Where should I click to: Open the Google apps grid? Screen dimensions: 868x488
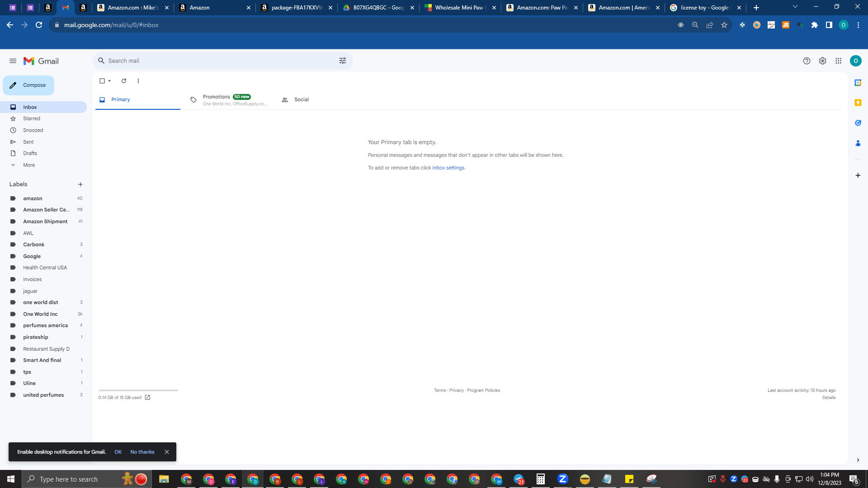[838, 61]
